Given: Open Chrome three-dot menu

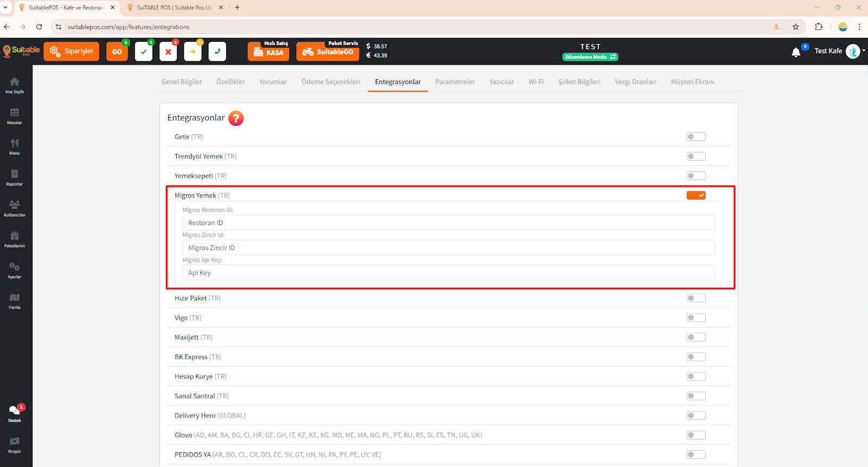Looking at the screenshot, I should pyautogui.click(x=859, y=27).
